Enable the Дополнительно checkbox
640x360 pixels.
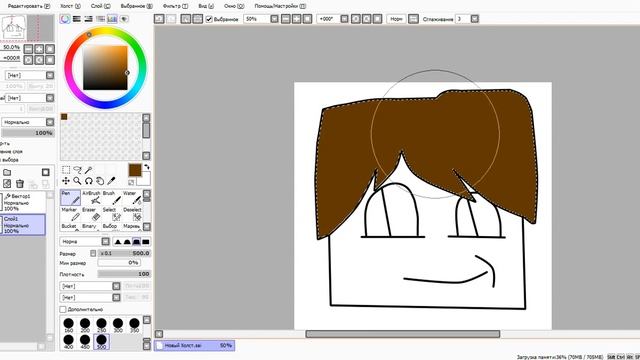(63, 309)
